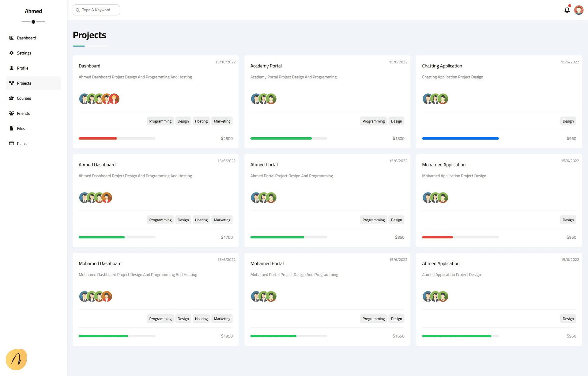588x376 pixels.
Task: Click first team avatar on Mohamed Portal card
Action: click(256, 296)
